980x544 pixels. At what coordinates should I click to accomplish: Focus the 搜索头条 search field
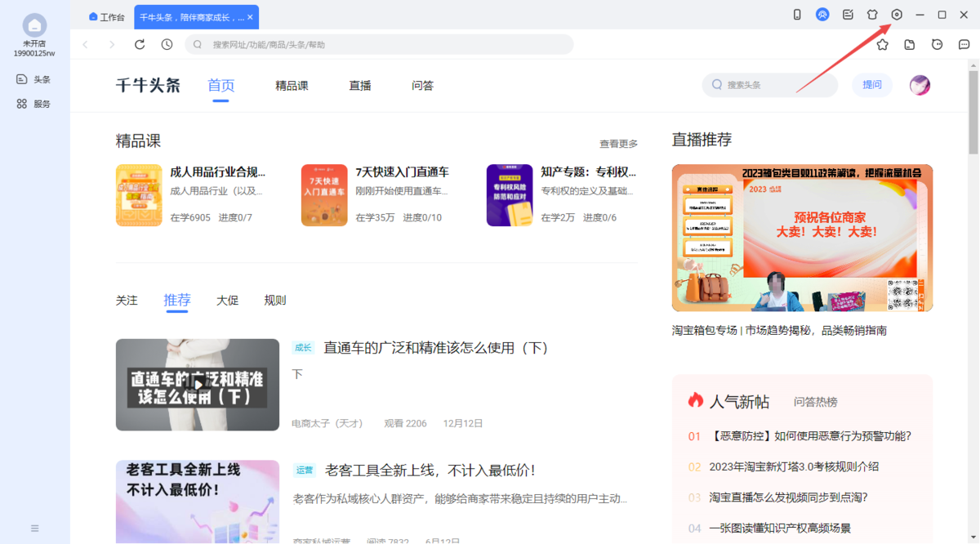coord(770,85)
